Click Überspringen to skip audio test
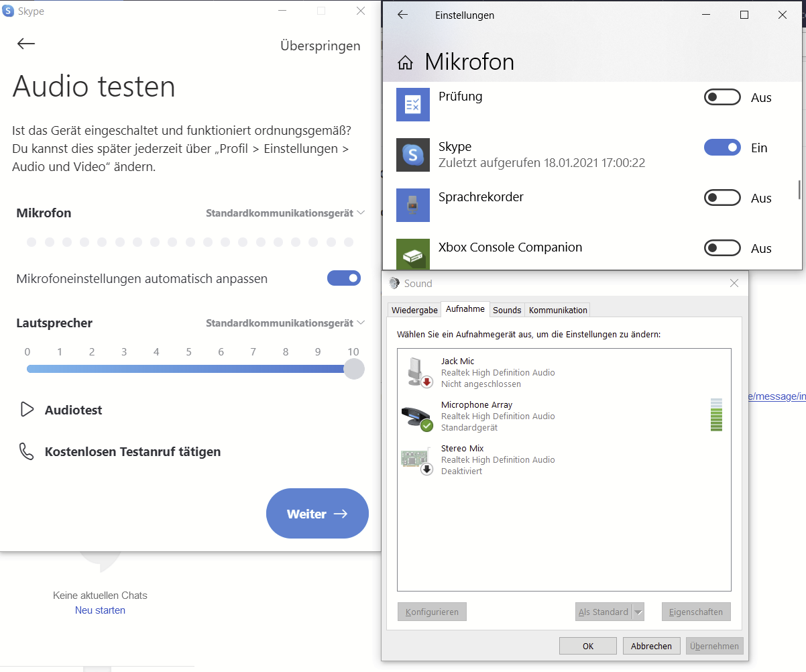The height and width of the screenshot is (672, 806). [321, 46]
